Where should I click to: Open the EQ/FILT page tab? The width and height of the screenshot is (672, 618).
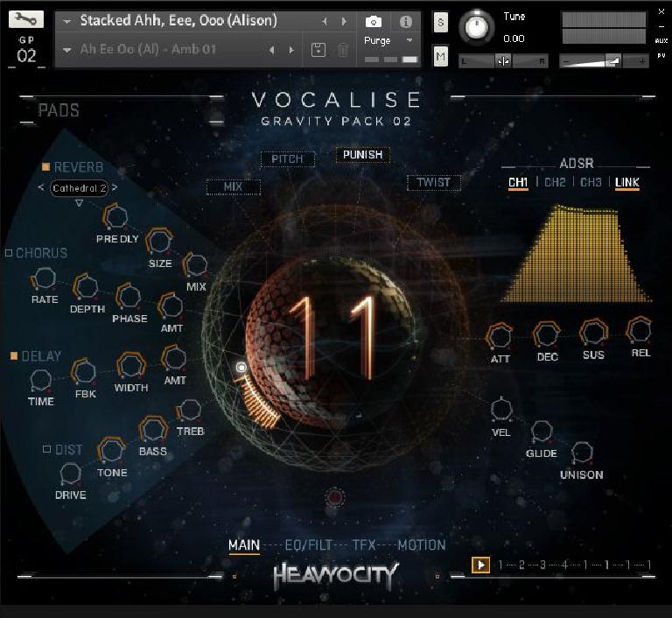click(x=308, y=545)
